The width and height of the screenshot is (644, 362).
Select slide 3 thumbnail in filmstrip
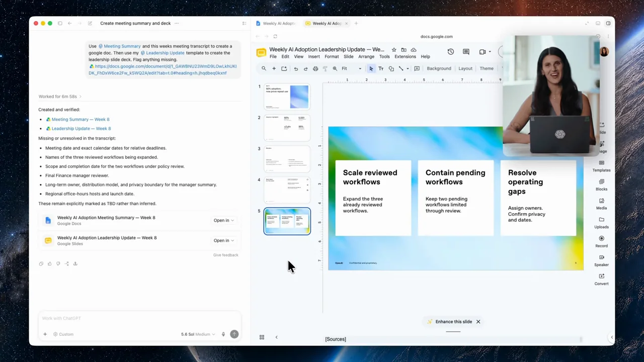coord(287,158)
